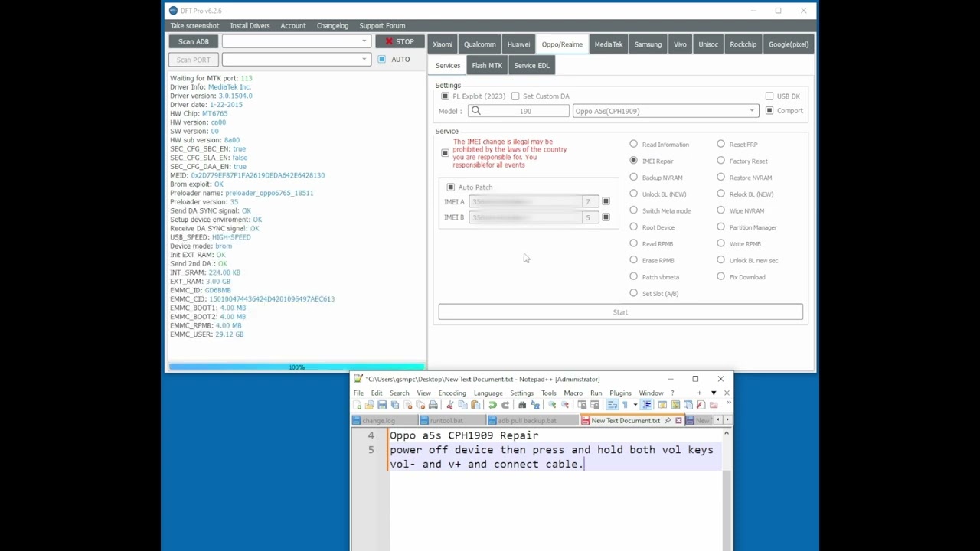Screen dimensions: 980x551
Task: Click the Model search field showing 190
Action: (x=518, y=111)
